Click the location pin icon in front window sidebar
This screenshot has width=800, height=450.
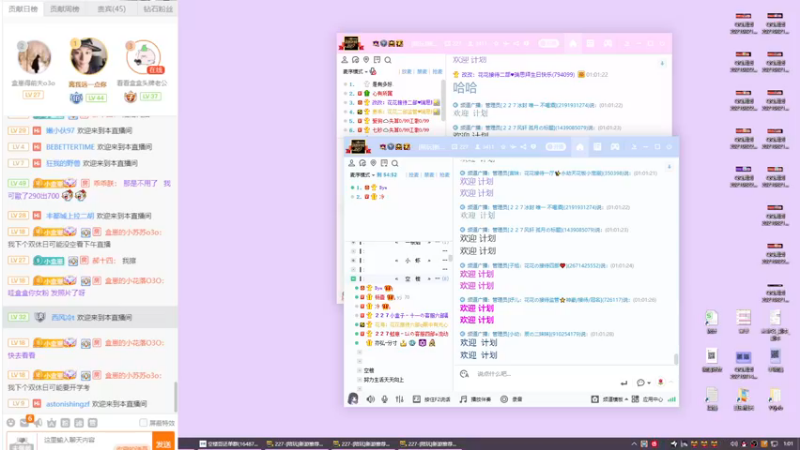coord(373,163)
